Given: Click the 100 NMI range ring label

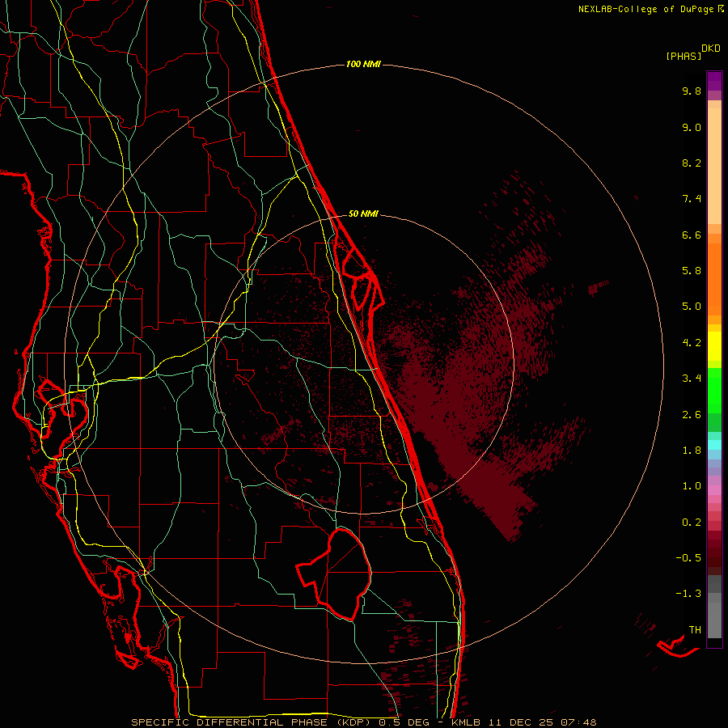Looking at the screenshot, I should tap(363, 64).
